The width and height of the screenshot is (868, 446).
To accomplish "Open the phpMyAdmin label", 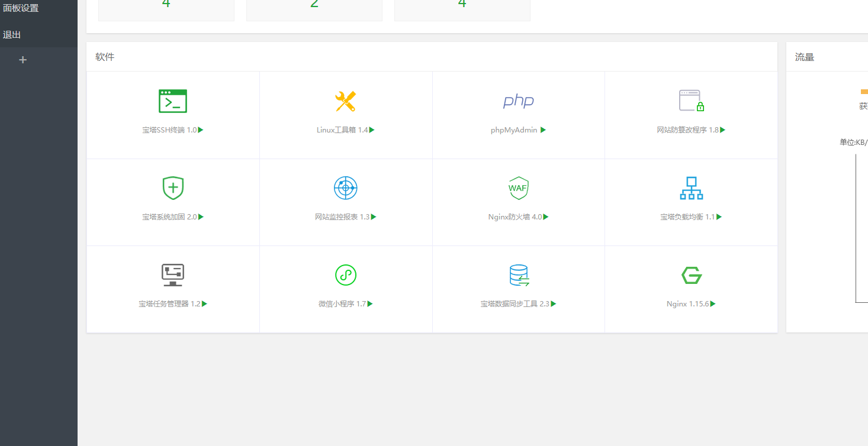I will pyautogui.click(x=514, y=130).
